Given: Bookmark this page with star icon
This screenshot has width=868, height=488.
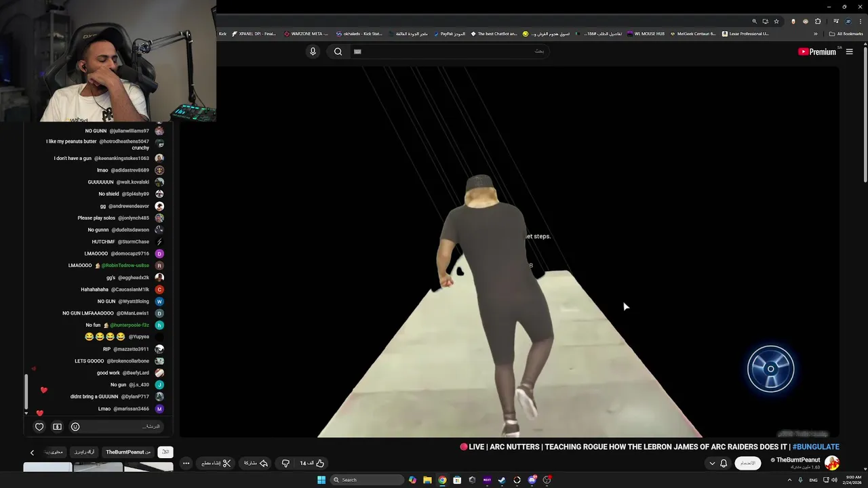Looking at the screenshot, I should pos(776,21).
